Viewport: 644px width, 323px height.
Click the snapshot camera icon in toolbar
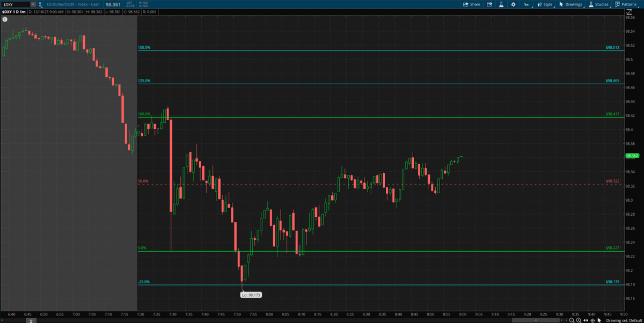coord(489,4)
